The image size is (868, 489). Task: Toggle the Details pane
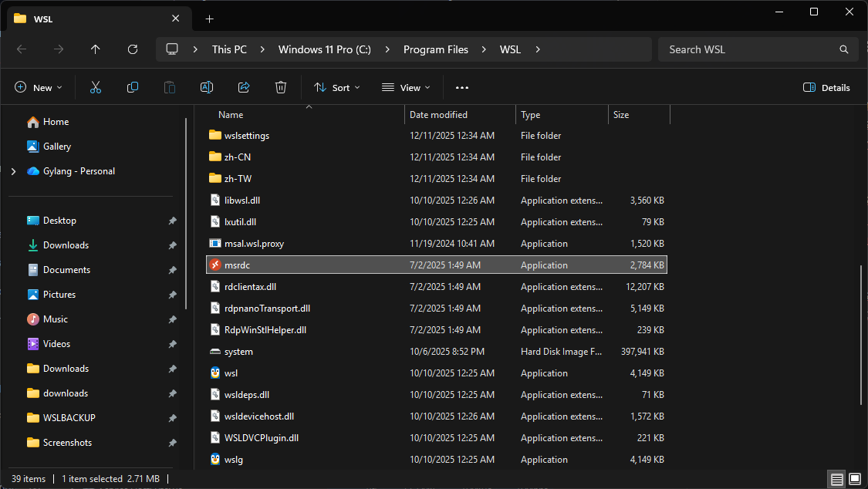point(826,88)
